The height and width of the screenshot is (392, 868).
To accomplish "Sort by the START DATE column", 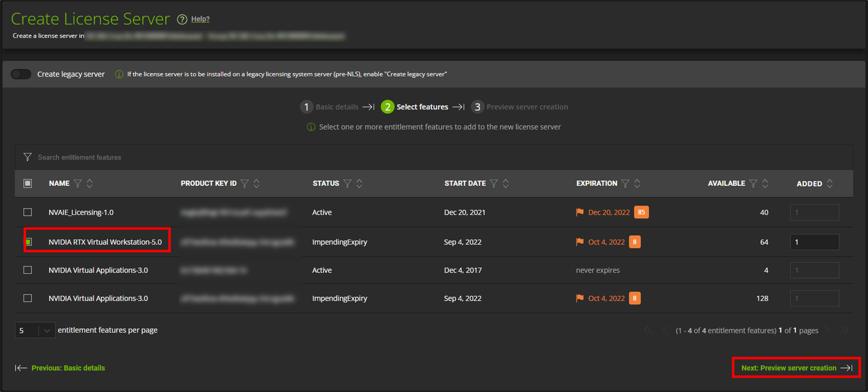I will coord(506,183).
